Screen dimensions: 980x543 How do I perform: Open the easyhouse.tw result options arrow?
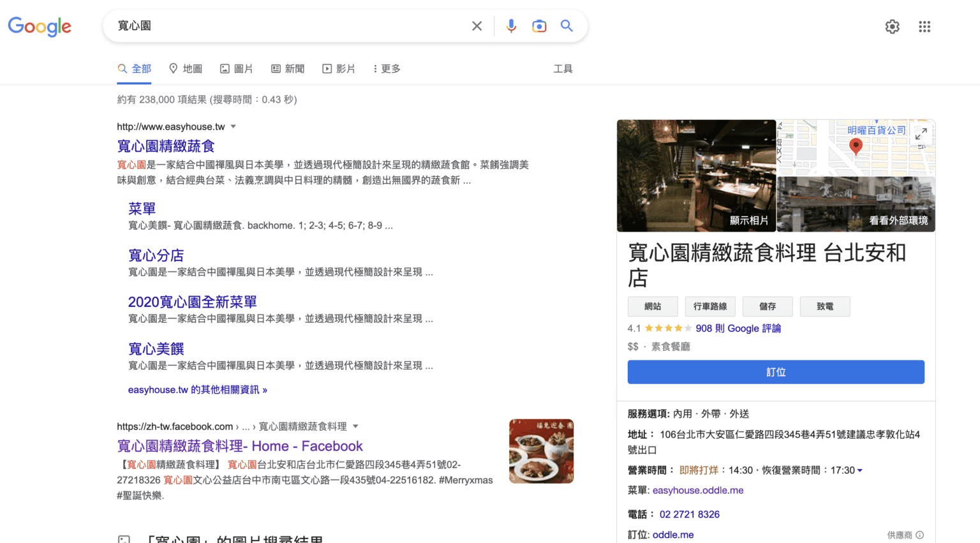pos(234,126)
